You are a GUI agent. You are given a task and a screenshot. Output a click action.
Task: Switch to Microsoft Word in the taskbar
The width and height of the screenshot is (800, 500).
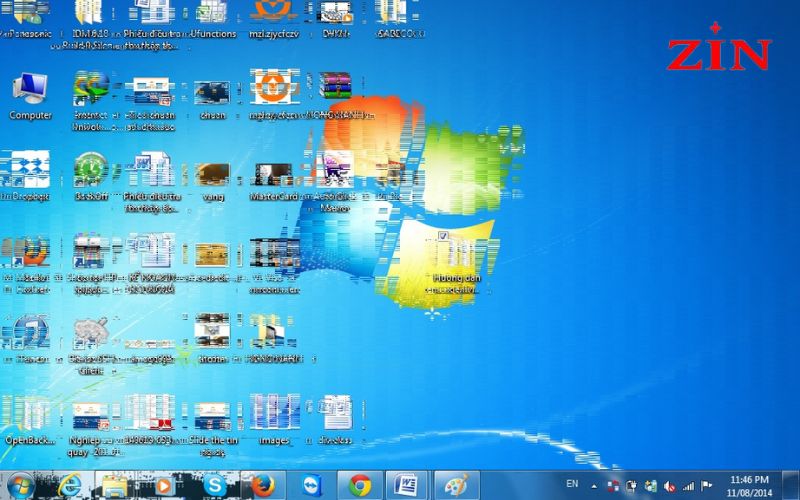tap(407, 485)
